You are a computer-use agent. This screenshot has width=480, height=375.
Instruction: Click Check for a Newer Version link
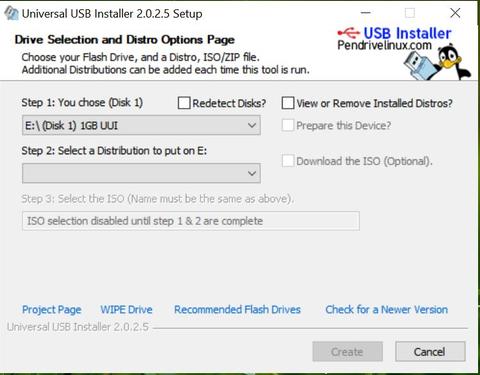coord(387,310)
